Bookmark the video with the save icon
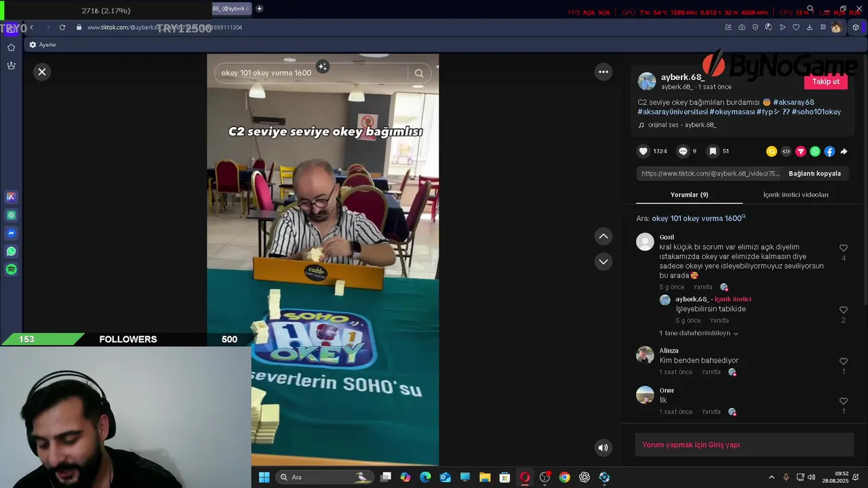The height and width of the screenshot is (488, 868). 713,151
